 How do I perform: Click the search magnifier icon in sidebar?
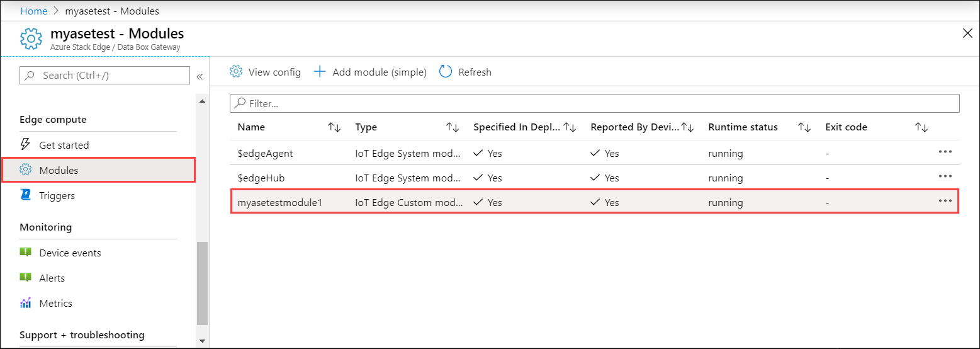tap(30, 75)
